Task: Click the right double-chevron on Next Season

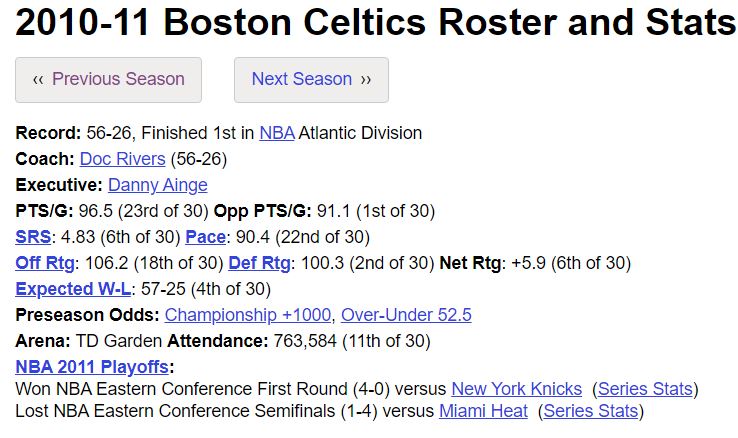Action: (x=366, y=80)
